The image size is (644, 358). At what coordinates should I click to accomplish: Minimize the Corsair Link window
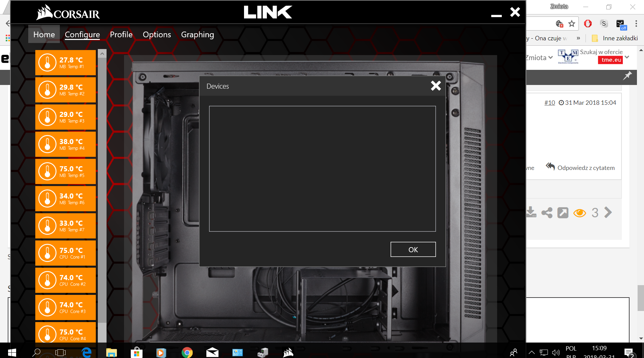click(x=496, y=15)
